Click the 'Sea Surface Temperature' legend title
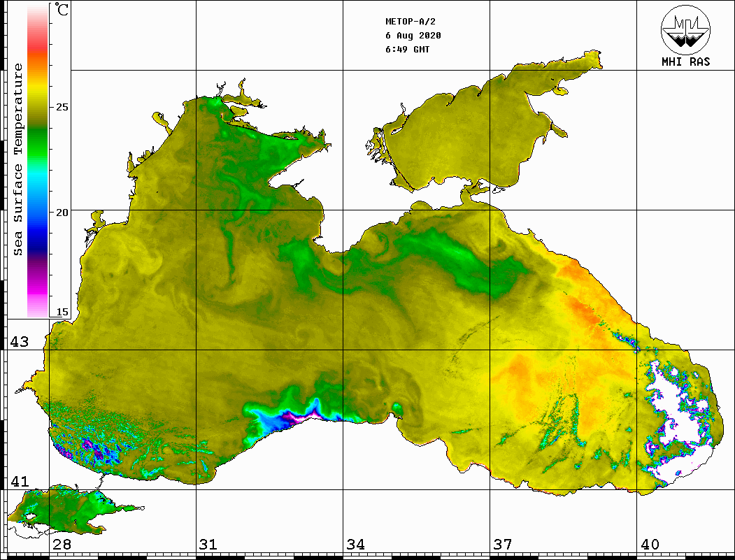 (17, 159)
